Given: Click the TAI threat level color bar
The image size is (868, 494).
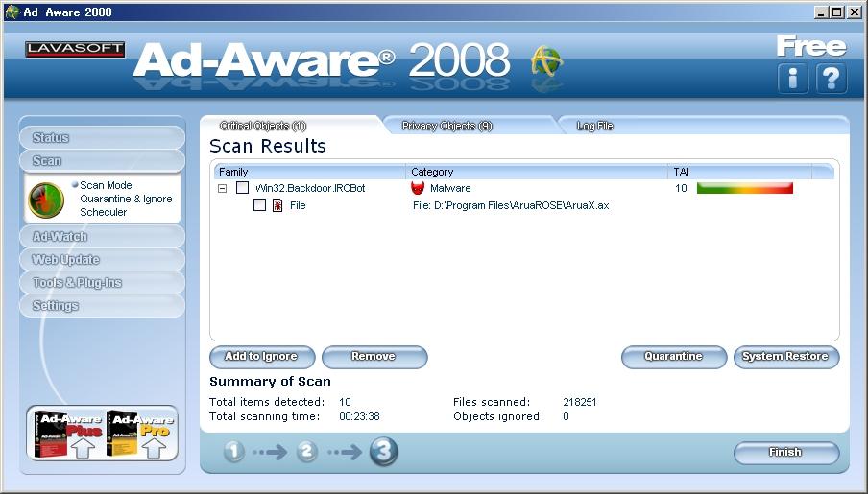Looking at the screenshot, I should (744, 188).
